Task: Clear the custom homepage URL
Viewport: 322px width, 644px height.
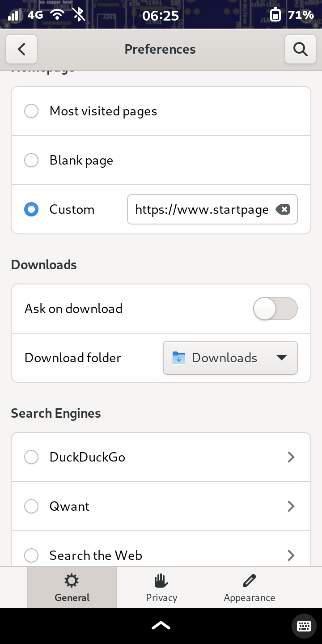Action: (283, 209)
